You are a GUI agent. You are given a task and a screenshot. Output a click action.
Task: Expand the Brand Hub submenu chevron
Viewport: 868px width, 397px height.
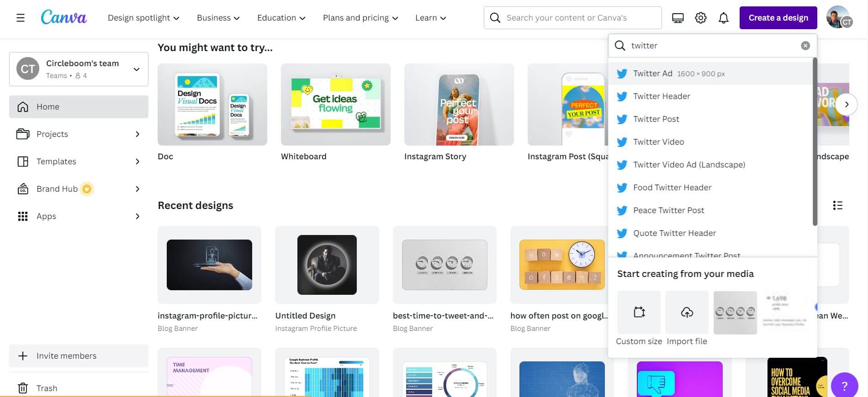pyautogui.click(x=138, y=189)
